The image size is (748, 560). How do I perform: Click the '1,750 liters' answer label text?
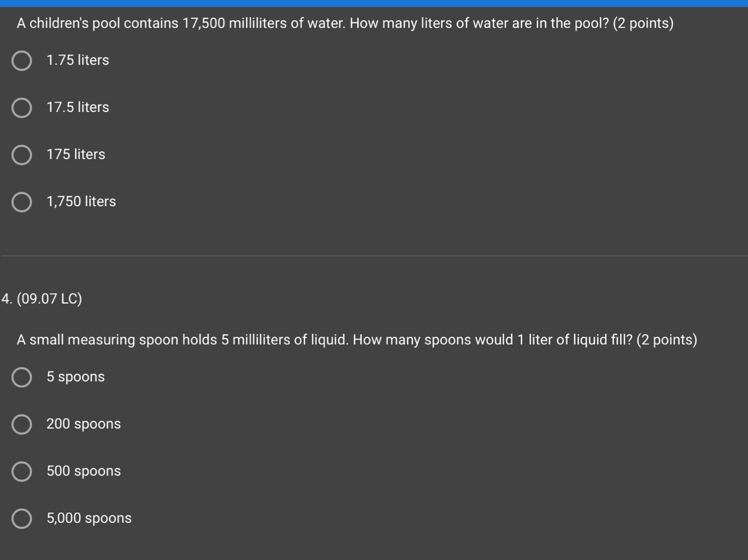[81, 202]
